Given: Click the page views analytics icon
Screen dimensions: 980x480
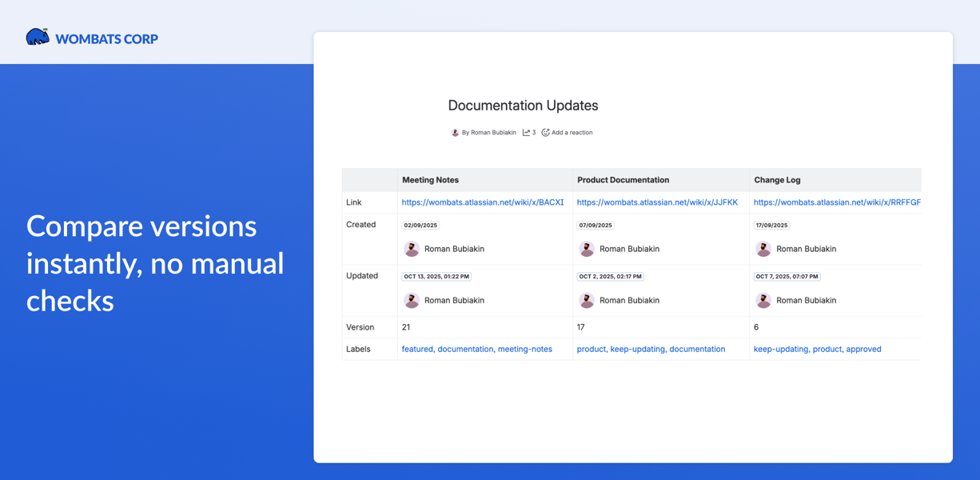Looking at the screenshot, I should [526, 133].
